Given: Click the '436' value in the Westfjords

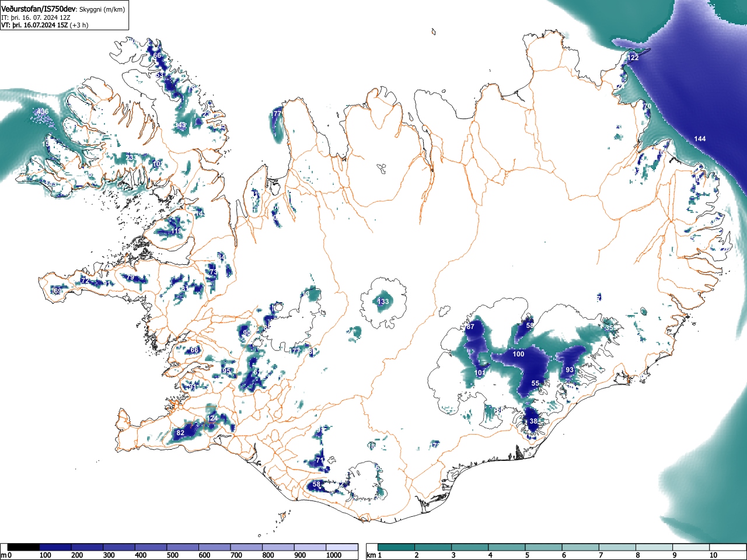Looking at the screenshot, I should click(43, 111).
